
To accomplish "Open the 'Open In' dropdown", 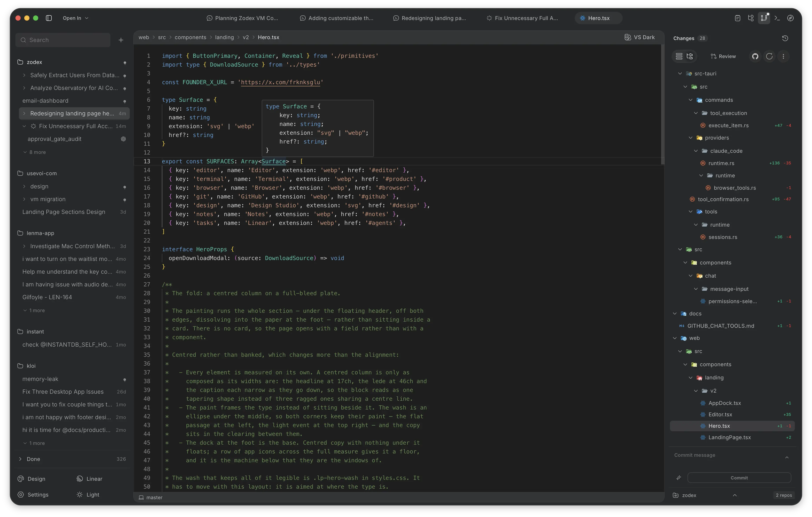I will (x=75, y=18).
